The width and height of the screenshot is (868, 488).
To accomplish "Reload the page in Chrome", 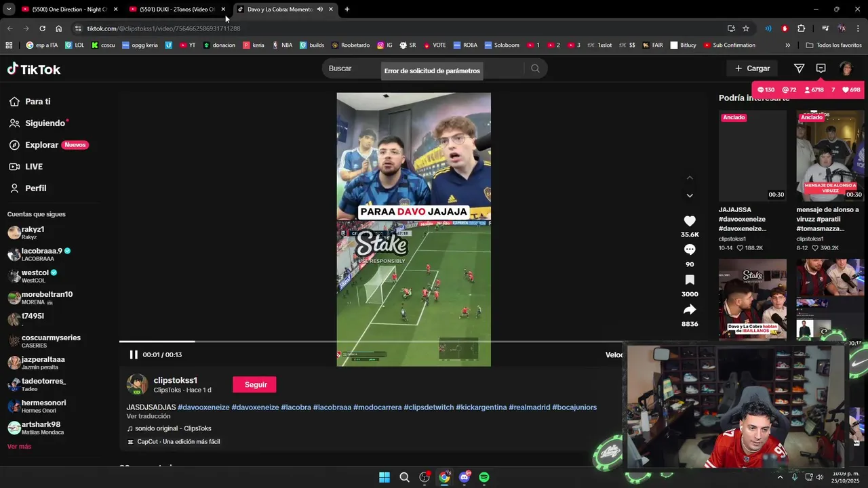I will point(42,28).
